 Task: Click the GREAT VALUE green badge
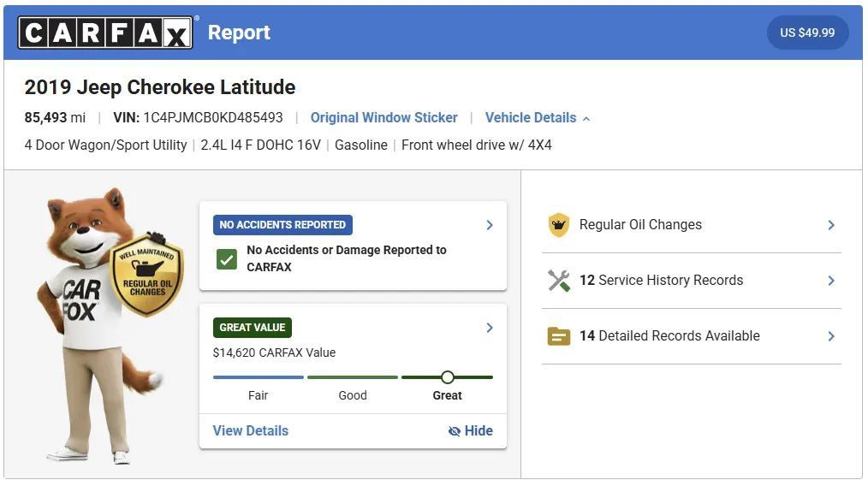click(x=252, y=327)
